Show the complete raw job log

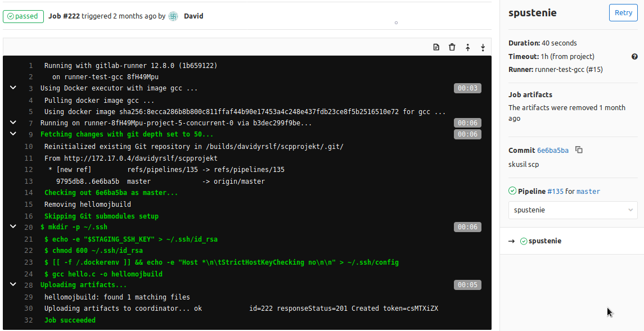tap(436, 47)
